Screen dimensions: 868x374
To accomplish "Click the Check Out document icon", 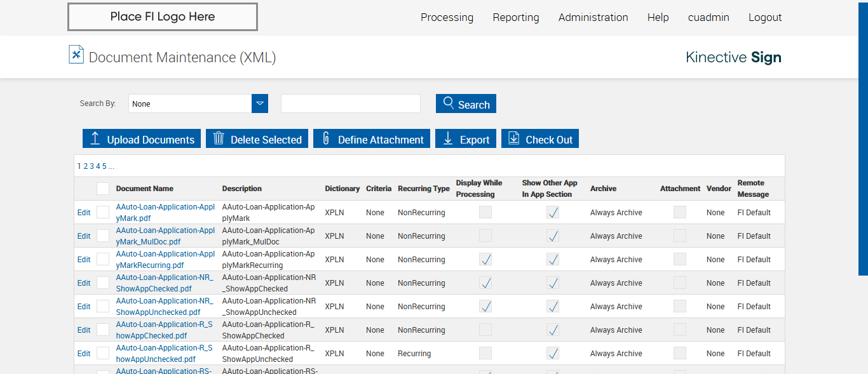I will pos(514,138).
